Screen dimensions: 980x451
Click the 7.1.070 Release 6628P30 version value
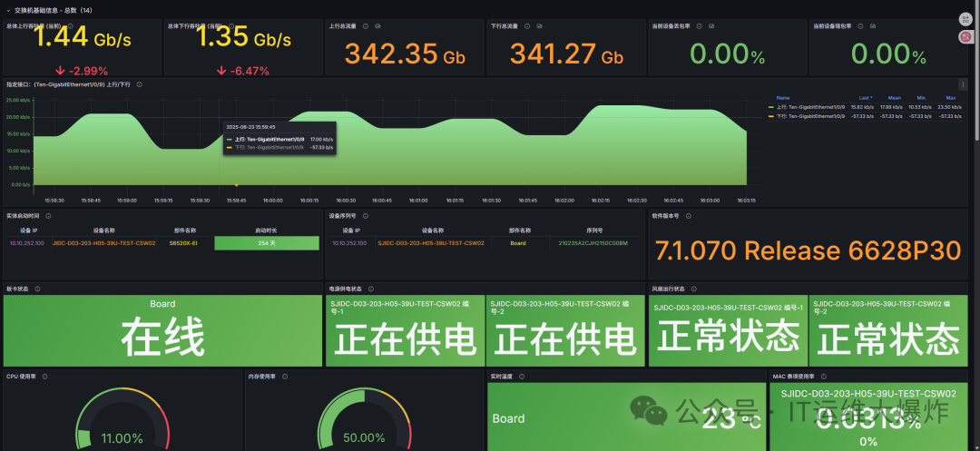[808, 250]
